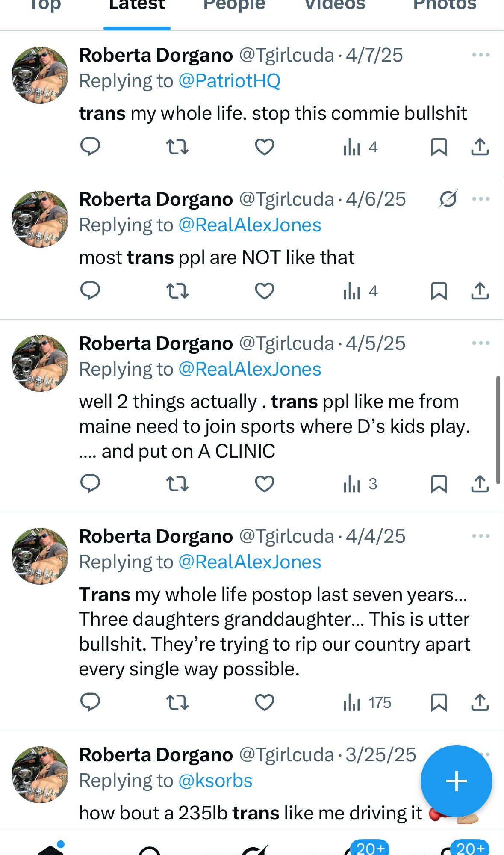Open @ksorbs profile link

coord(215,781)
